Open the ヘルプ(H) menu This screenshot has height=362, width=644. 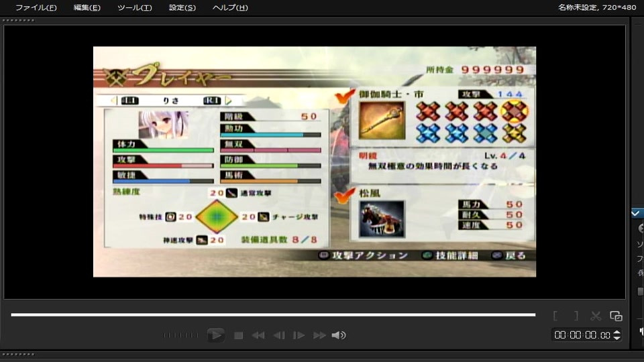(230, 8)
